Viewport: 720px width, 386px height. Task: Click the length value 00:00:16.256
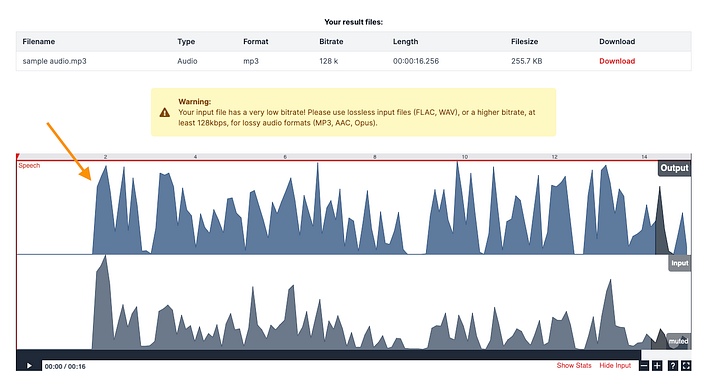tap(416, 61)
